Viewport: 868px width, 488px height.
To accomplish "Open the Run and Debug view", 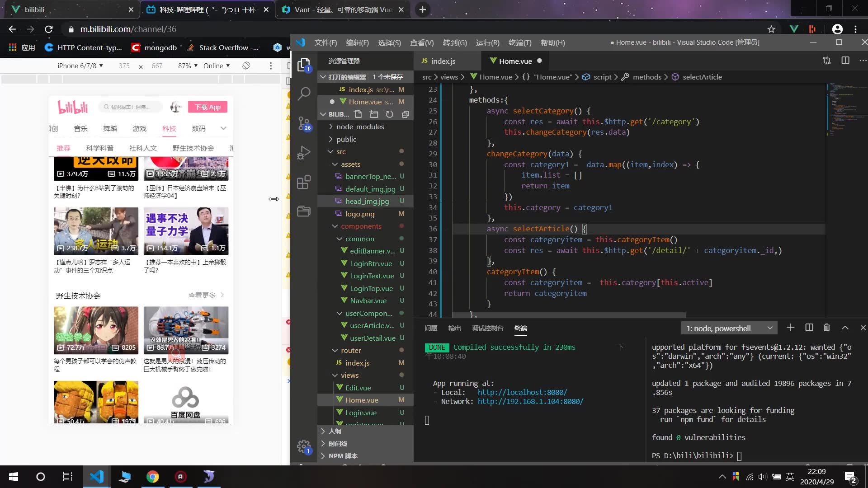I will 304,153.
